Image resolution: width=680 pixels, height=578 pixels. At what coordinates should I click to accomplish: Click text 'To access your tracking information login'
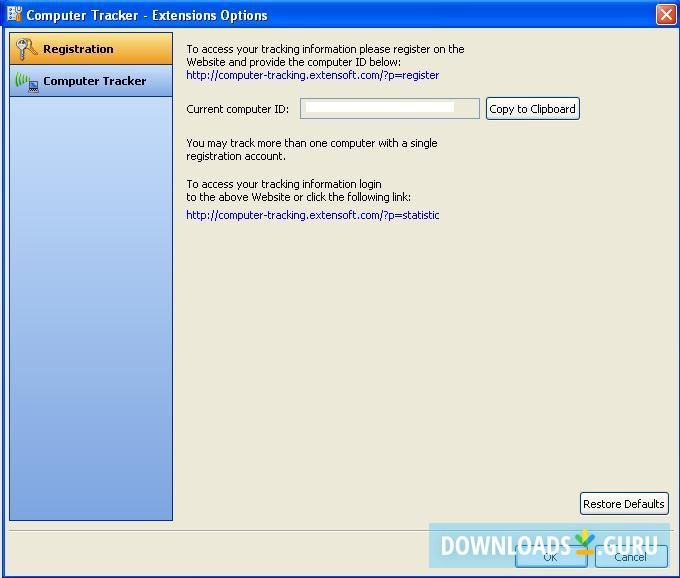click(284, 184)
